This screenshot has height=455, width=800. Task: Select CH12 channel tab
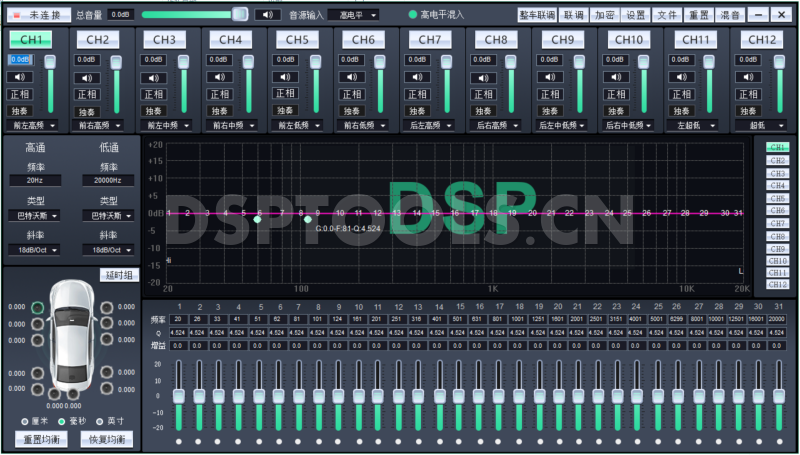pos(762,39)
